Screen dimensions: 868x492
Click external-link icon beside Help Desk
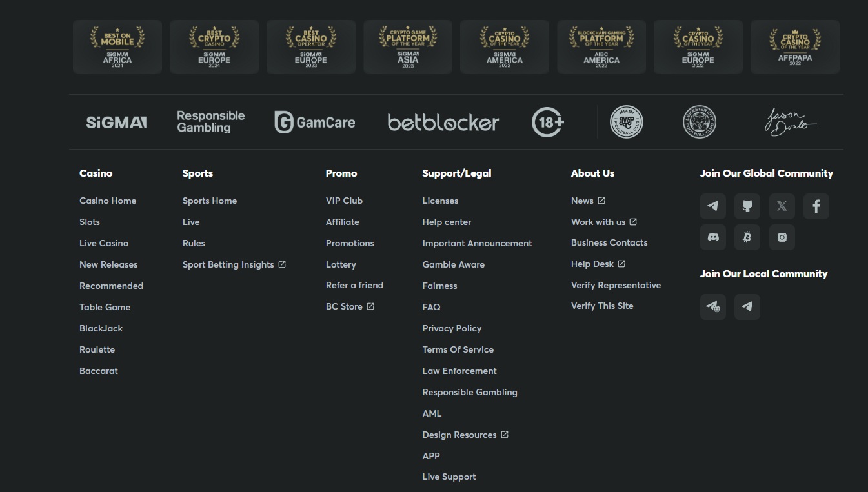click(621, 264)
